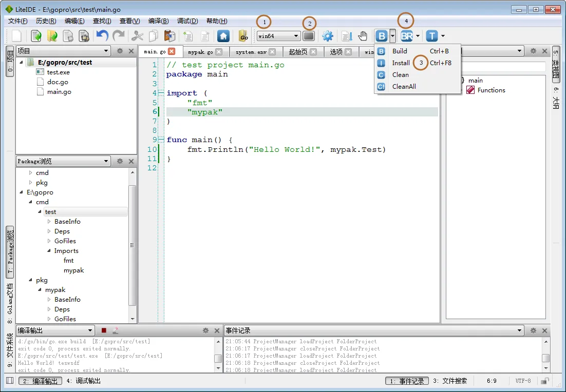Toggle the 2: 编译输出 panel button
566x392 pixels.
point(40,381)
